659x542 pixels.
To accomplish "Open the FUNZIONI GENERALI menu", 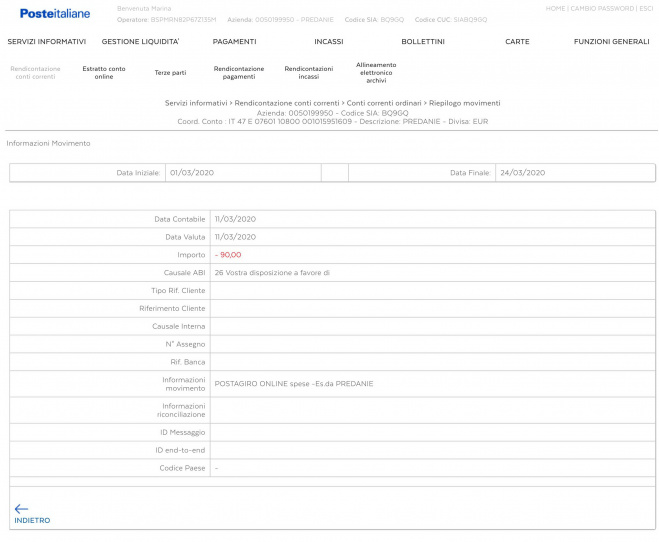I will click(611, 42).
